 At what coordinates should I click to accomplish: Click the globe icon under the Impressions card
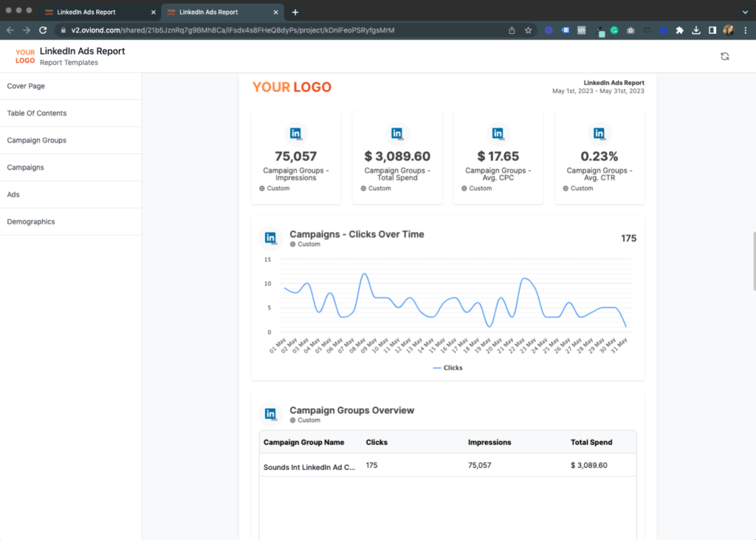click(262, 188)
